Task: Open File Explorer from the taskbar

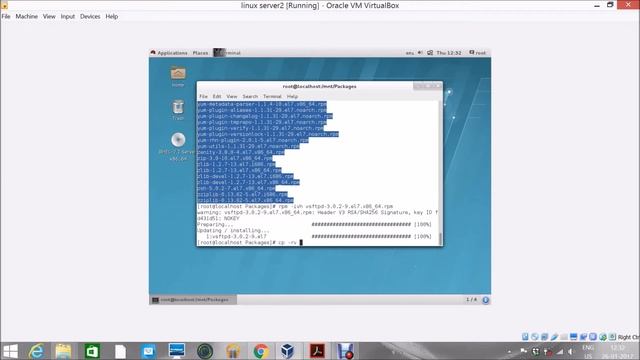Action: [x=63, y=351]
